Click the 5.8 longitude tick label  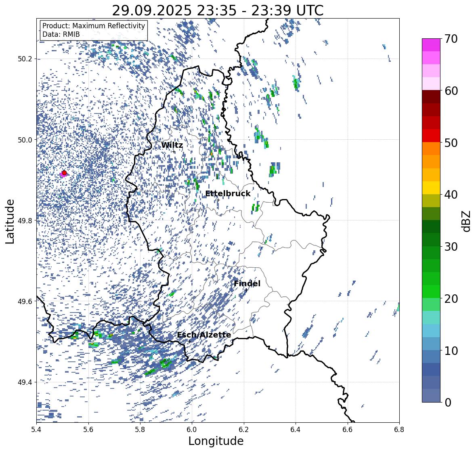point(140,430)
